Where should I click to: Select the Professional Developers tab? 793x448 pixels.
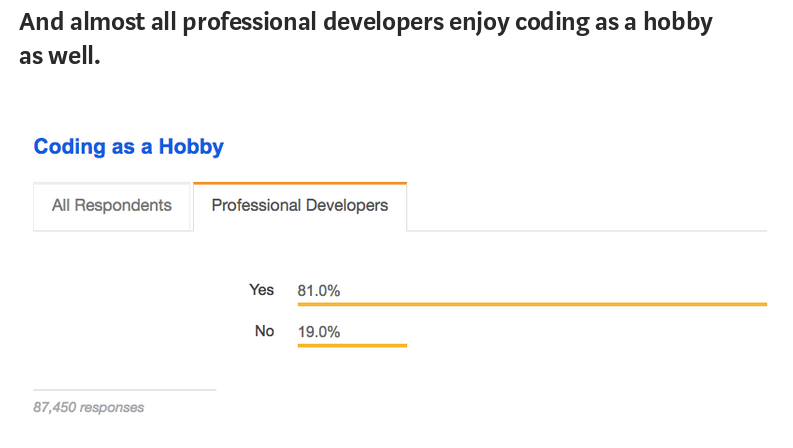tap(300, 206)
